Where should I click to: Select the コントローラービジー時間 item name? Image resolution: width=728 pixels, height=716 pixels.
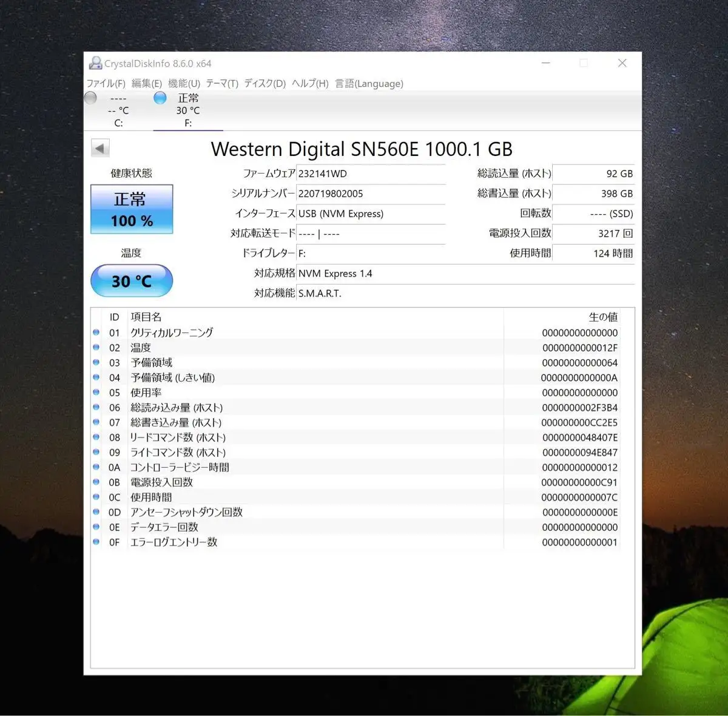[x=180, y=467]
